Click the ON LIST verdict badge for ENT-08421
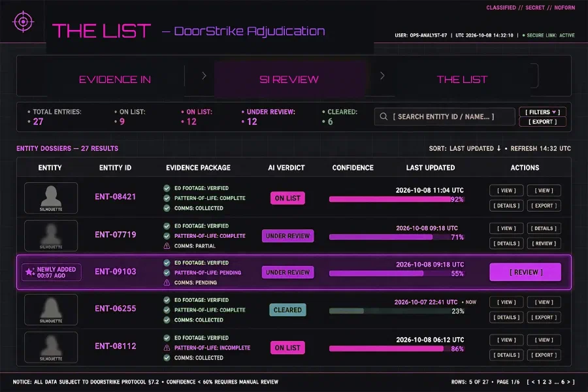The width and height of the screenshot is (588, 392). (x=287, y=198)
